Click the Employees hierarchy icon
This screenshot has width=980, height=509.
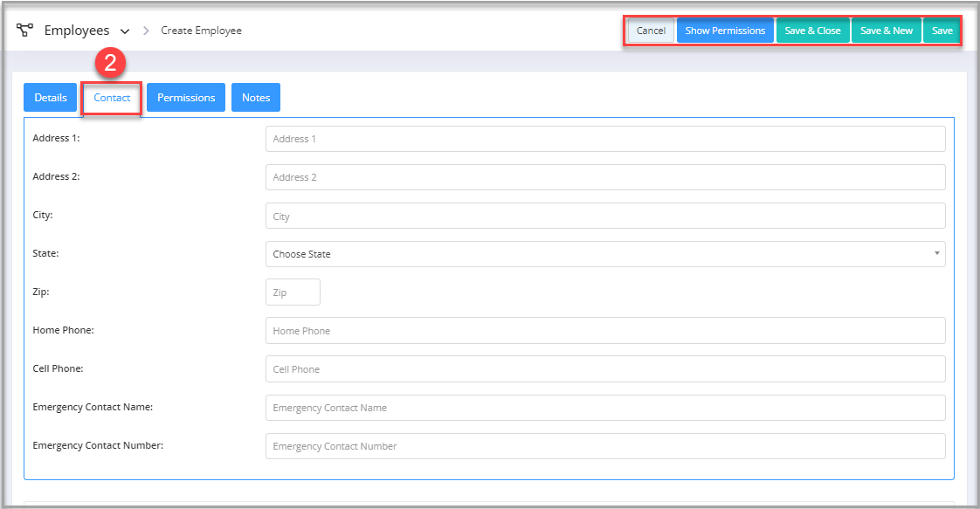[24, 31]
